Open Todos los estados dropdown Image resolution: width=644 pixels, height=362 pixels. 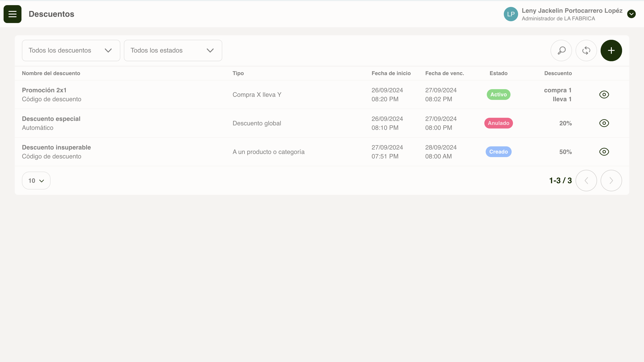click(173, 51)
